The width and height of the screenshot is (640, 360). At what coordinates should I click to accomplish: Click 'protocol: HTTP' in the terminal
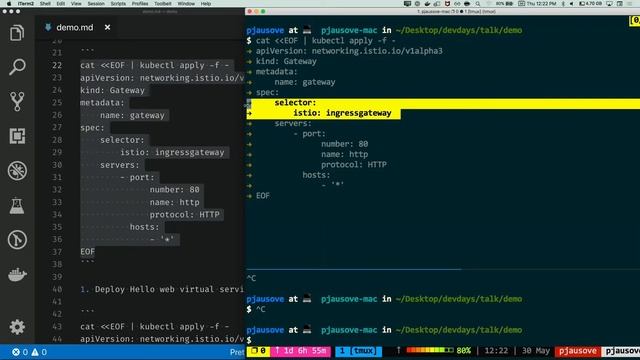tap(353, 164)
